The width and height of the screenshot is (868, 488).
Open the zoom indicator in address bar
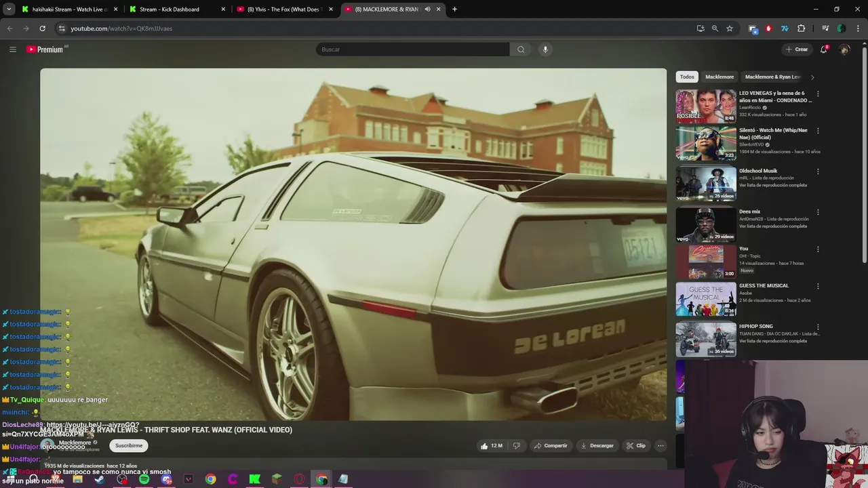(x=715, y=28)
